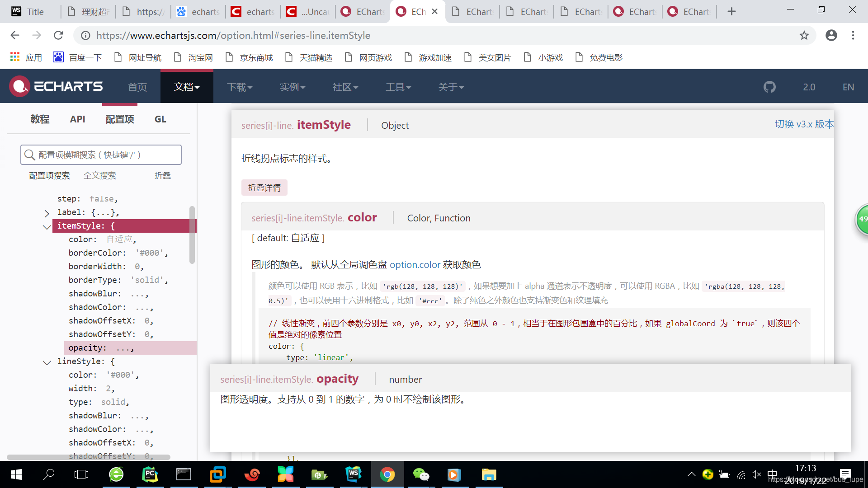Viewport: 868px width, 488px height.
Task: Switch to the 教程 tab
Action: point(40,119)
